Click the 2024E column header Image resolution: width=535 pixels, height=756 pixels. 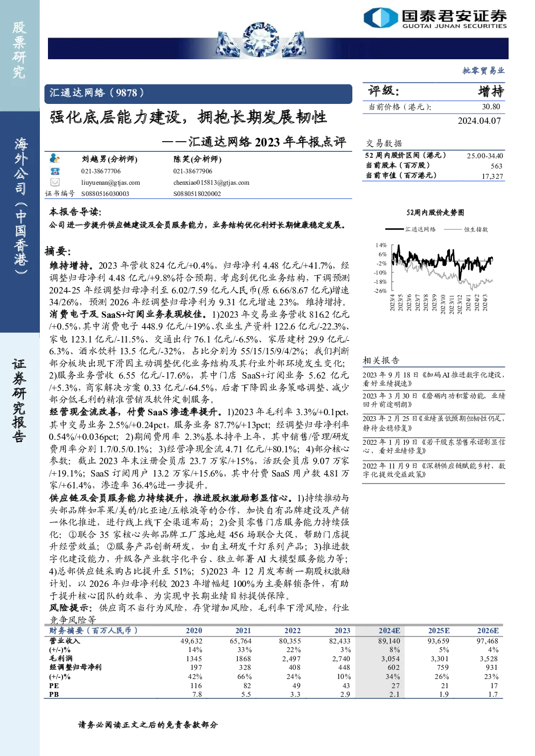point(389,631)
